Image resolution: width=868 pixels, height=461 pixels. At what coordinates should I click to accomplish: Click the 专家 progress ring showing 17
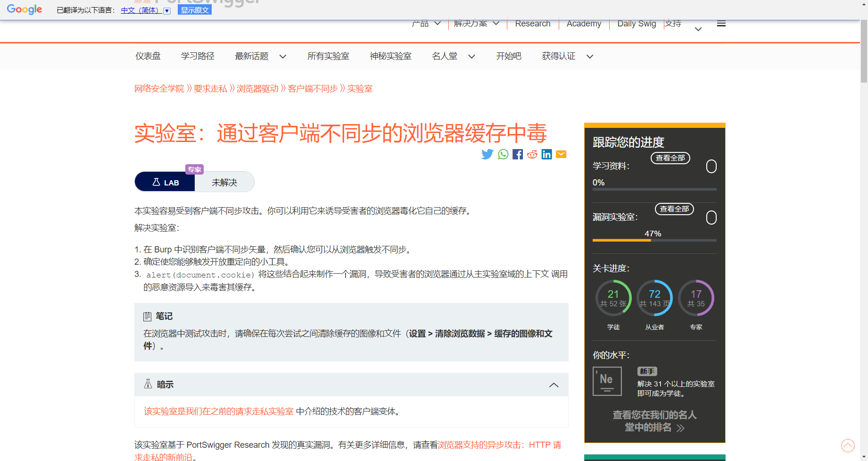point(696,298)
